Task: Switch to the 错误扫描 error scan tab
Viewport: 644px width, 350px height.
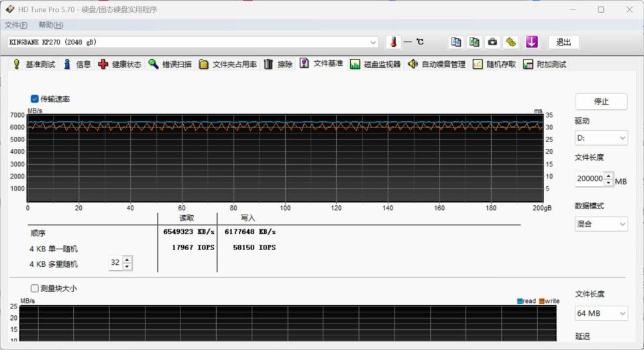Action: point(170,64)
